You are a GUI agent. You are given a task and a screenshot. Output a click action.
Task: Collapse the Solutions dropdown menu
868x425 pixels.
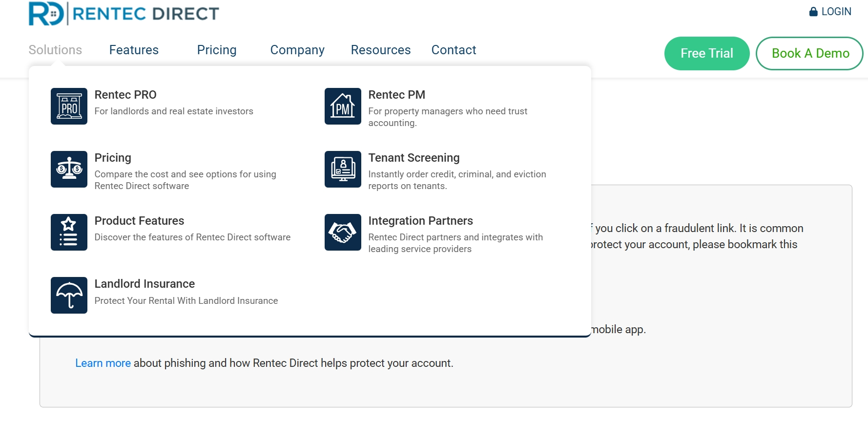[x=55, y=50]
